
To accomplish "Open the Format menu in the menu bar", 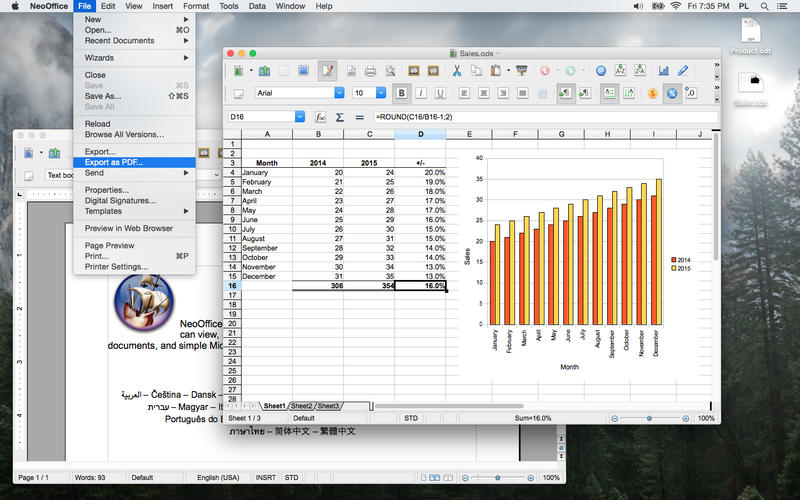I will 196,6.
